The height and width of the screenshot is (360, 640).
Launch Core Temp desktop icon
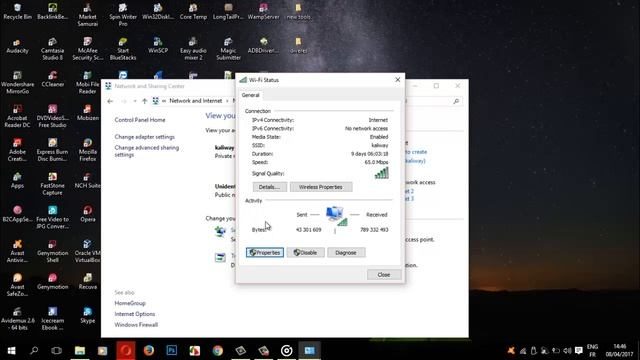point(193,11)
